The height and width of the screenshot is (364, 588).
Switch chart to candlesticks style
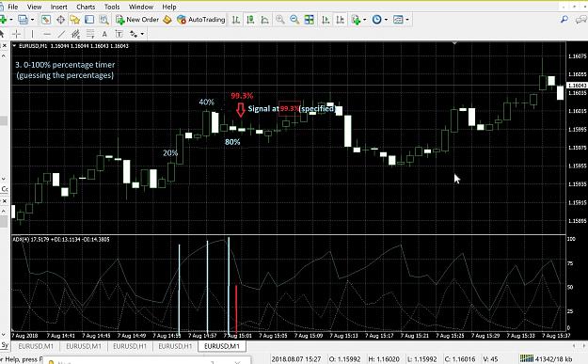click(250, 20)
